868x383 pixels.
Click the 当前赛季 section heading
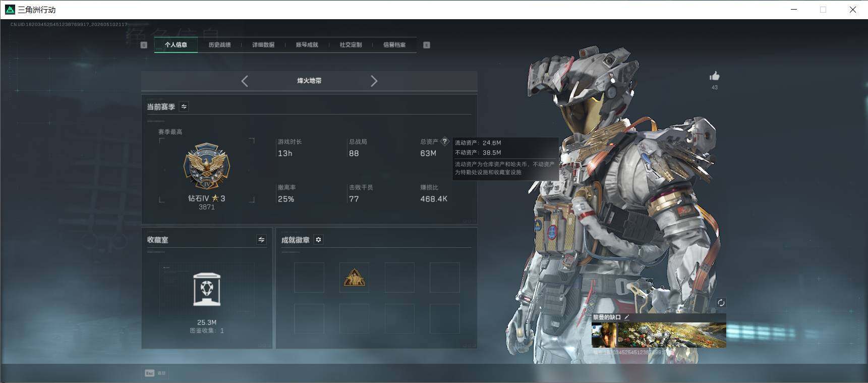(161, 107)
